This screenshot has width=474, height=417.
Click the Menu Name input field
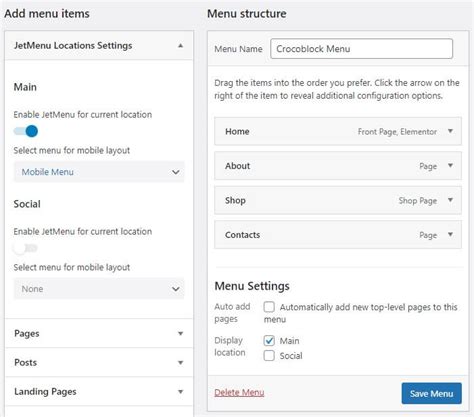361,49
